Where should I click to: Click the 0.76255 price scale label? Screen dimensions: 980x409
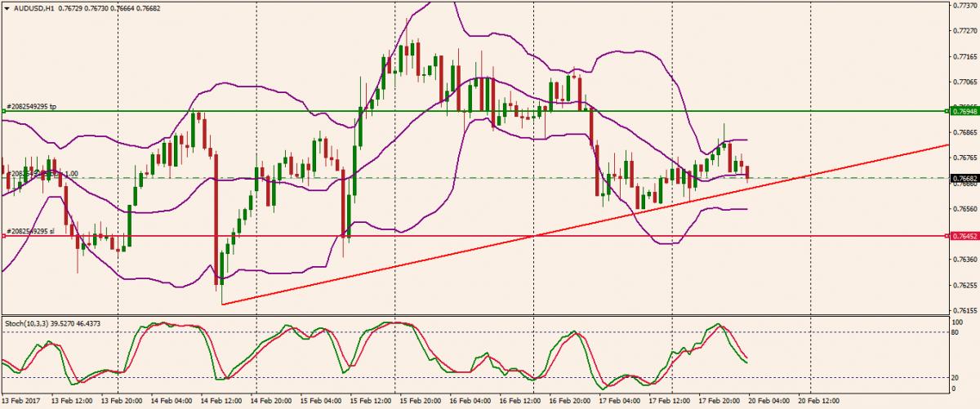964,285
